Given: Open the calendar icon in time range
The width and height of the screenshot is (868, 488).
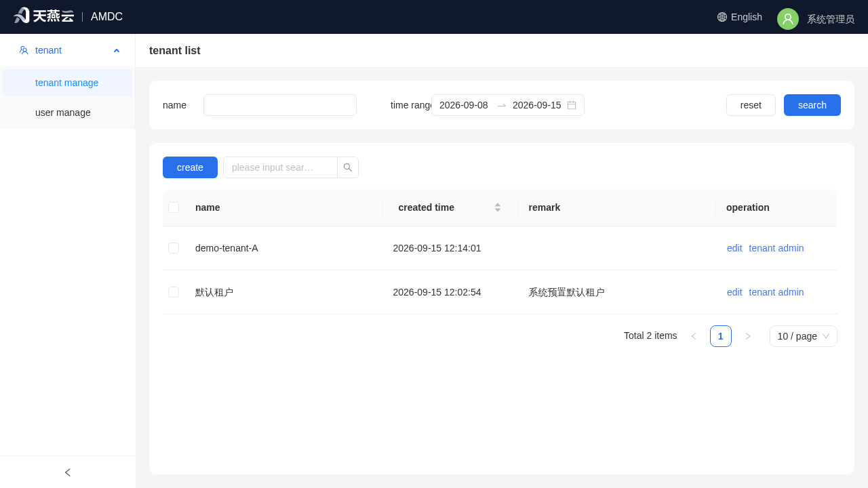Looking at the screenshot, I should pos(572,105).
